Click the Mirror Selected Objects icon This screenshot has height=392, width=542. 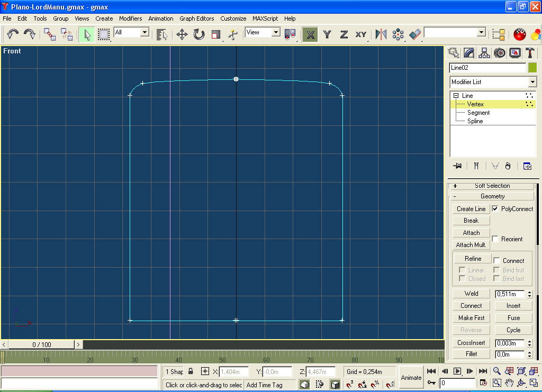pyautogui.click(x=381, y=34)
